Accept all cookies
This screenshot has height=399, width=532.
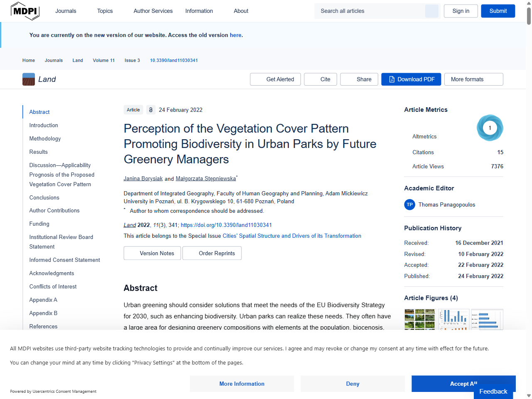[x=463, y=383]
